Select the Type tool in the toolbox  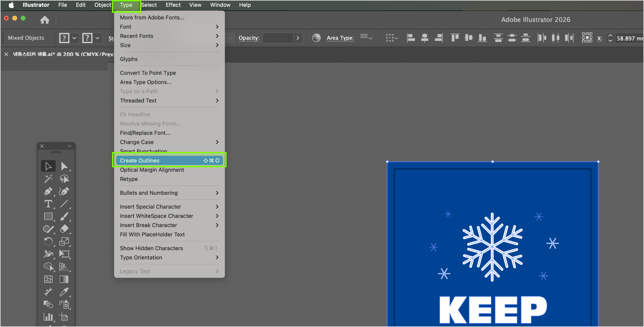[x=48, y=204]
